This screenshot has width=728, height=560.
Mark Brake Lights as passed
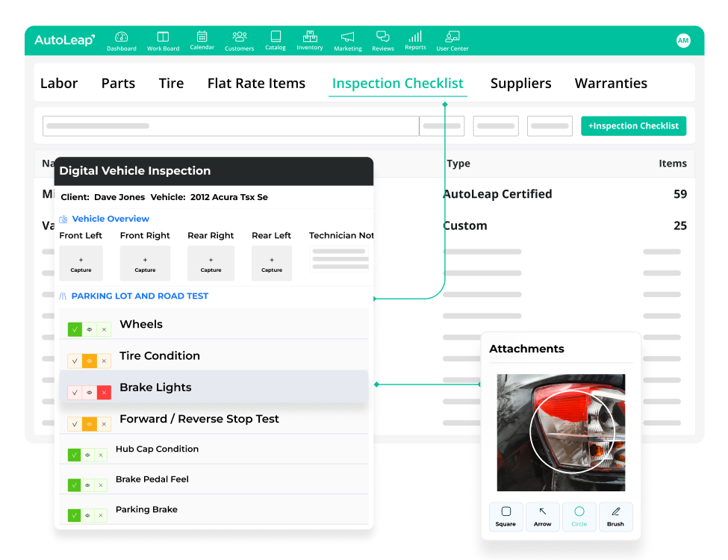(x=75, y=392)
